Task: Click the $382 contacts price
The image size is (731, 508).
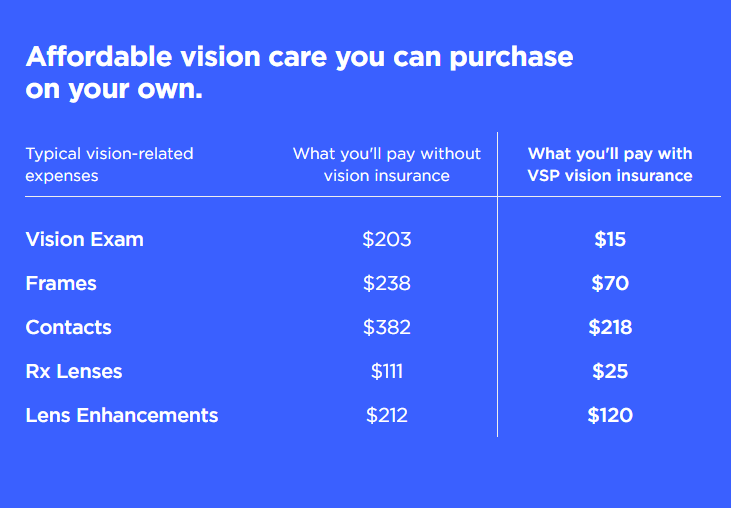Action: click(386, 327)
